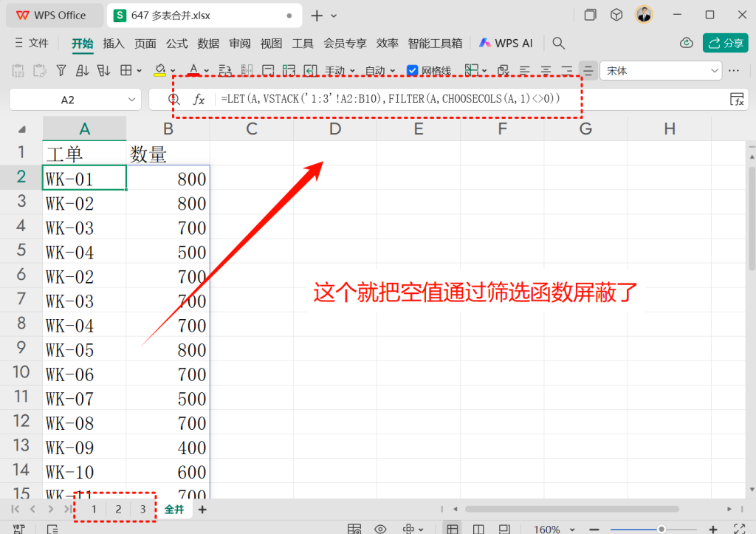Screen dimensions: 756x534
Task: Switch to the 数据 tab
Action: coord(208,44)
